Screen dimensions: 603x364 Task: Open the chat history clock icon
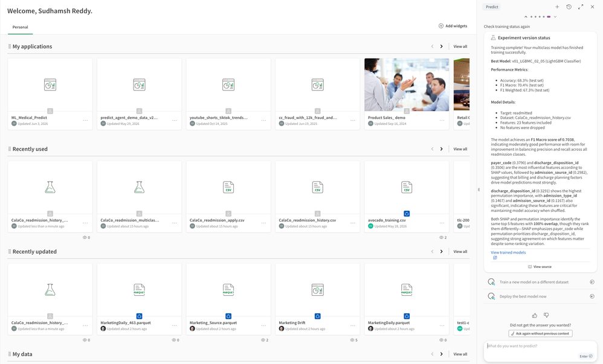coord(569,7)
